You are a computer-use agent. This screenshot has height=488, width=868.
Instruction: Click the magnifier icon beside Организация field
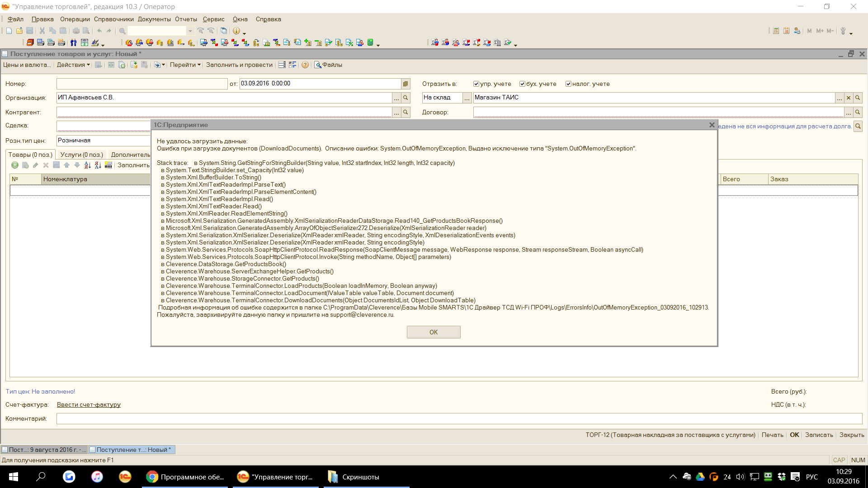click(406, 98)
